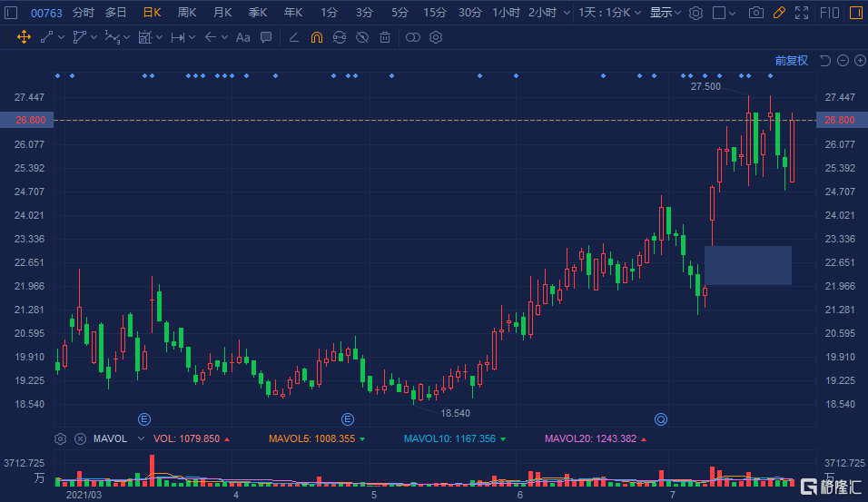
Task: Click the 18.540 low price annotation
Action: click(x=455, y=413)
